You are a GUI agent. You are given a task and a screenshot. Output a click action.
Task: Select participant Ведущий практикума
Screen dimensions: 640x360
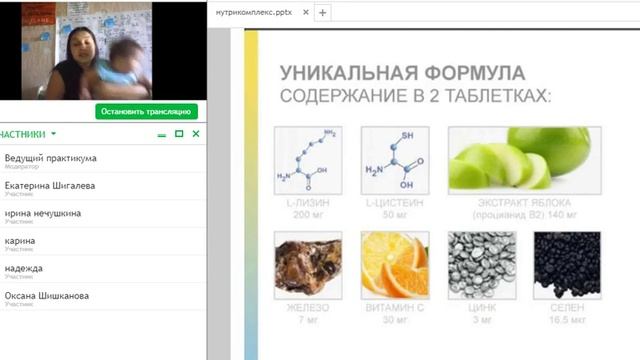tap(103, 160)
